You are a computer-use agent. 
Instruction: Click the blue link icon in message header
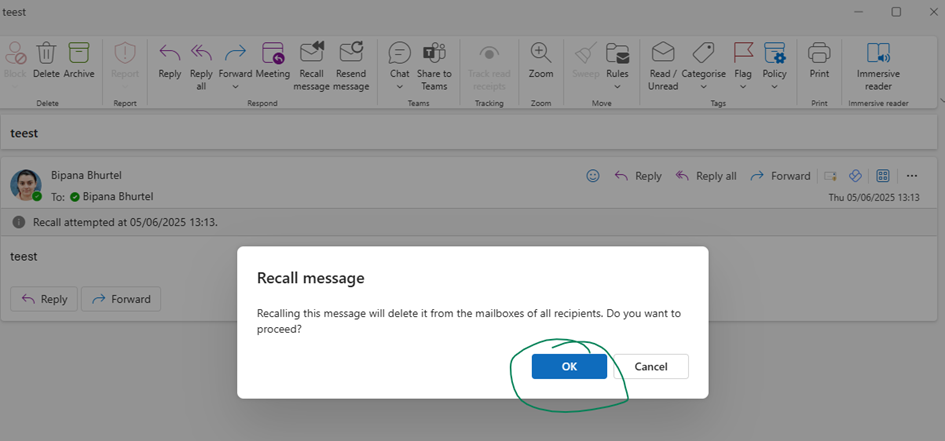pyautogui.click(x=855, y=176)
